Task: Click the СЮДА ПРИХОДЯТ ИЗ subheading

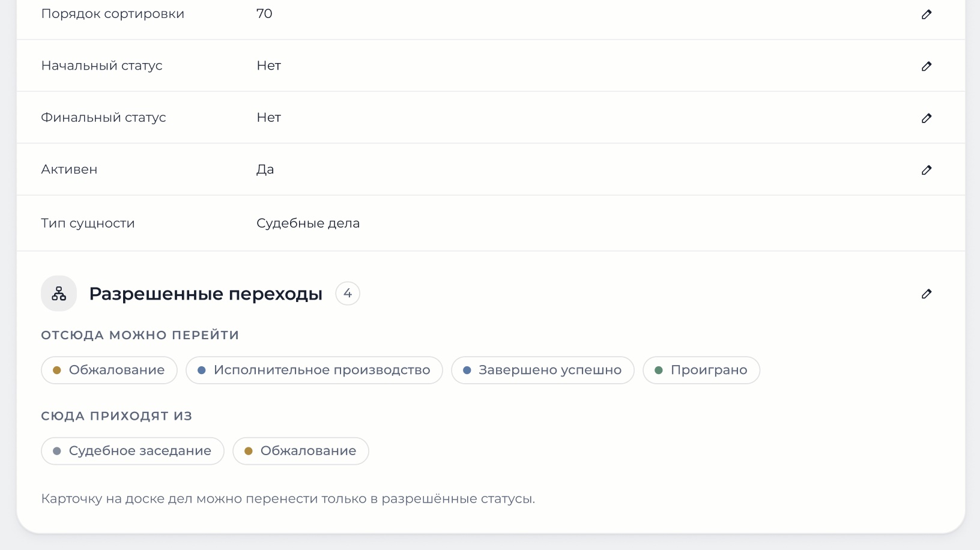Action: tap(116, 416)
